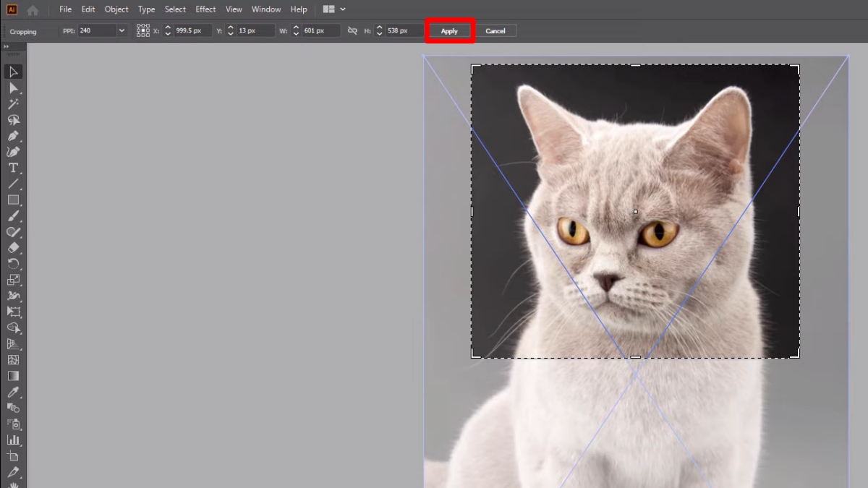Open the Object menu
868x488 pixels.
[x=116, y=9]
